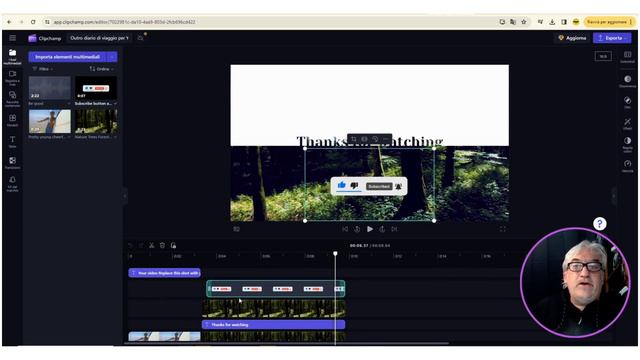Open the media files sidebar tab
This screenshot has width=640, height=360.
click(x=12, y=56)
